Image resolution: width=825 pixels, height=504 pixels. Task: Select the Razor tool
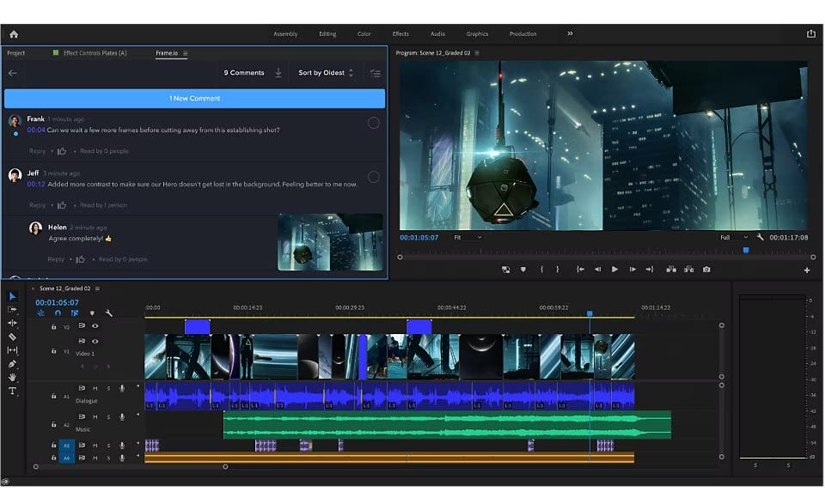(x=11, y=337)
